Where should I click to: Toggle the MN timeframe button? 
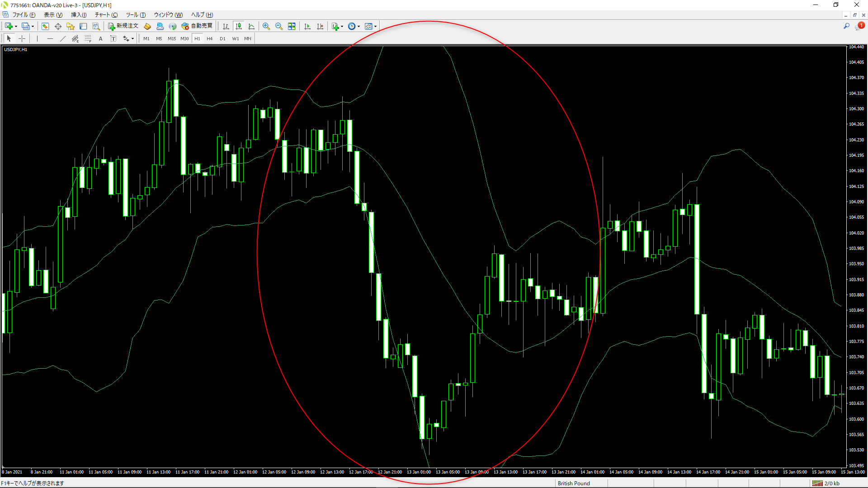click(247, 38)
